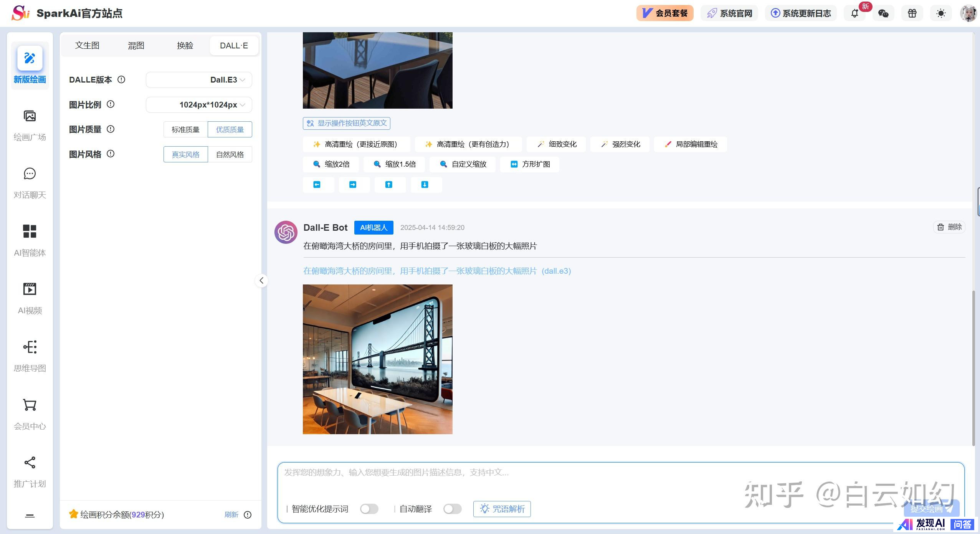Open 系统更新日志
980x534 pixels.
(x=801, y=13)
